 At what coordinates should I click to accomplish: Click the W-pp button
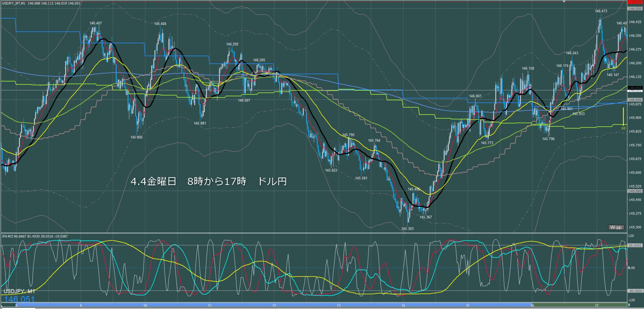point(616,227)
